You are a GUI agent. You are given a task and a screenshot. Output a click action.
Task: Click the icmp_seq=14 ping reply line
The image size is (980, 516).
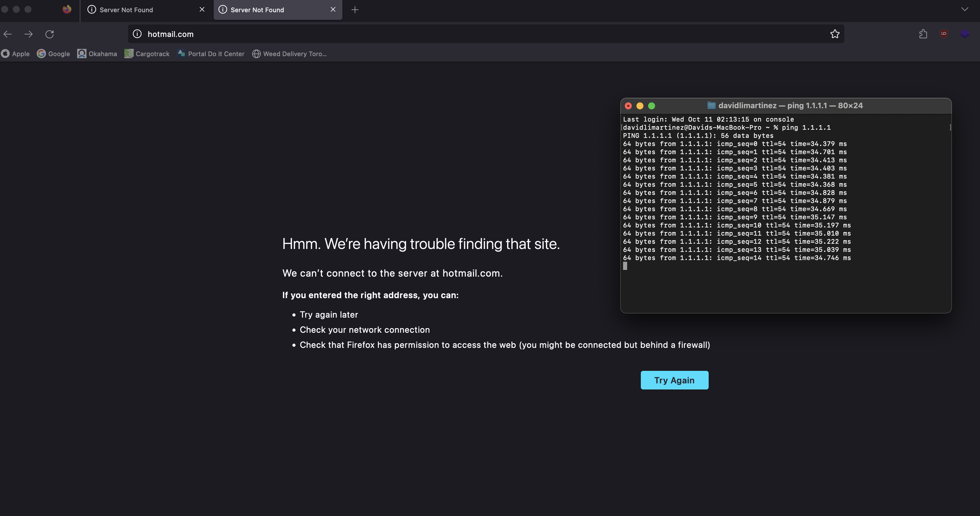coord(737,258)
